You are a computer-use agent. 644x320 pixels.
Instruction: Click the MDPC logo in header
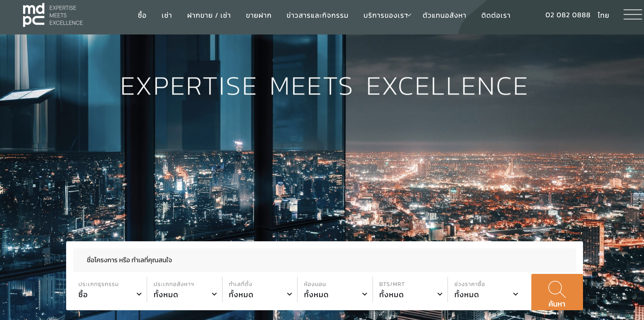[53, 15]
